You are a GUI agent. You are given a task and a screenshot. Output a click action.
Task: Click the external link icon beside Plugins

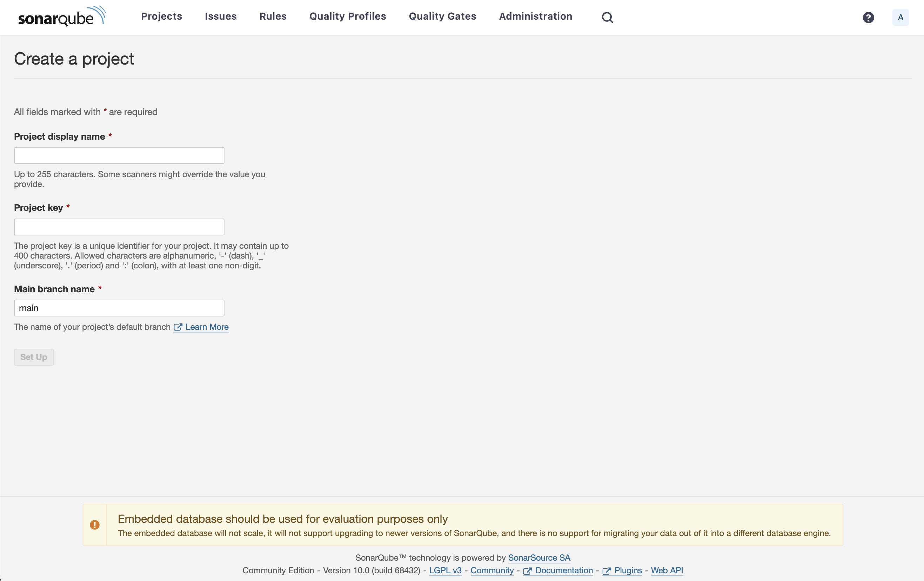pos(607,571)
